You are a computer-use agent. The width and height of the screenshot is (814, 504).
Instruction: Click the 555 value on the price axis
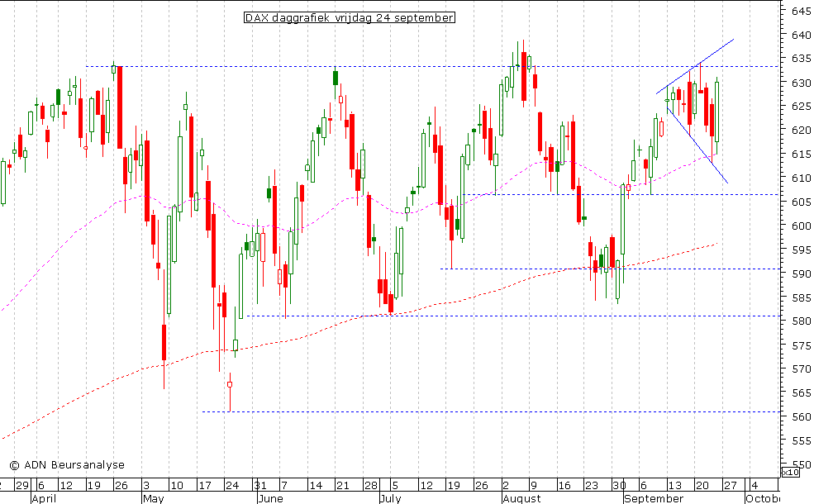pos(802,440)
